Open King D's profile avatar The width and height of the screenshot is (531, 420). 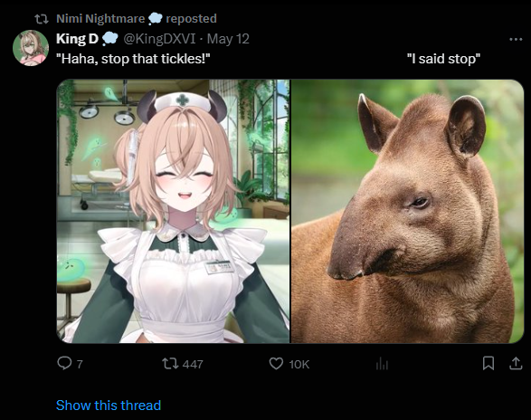(31, 48)
